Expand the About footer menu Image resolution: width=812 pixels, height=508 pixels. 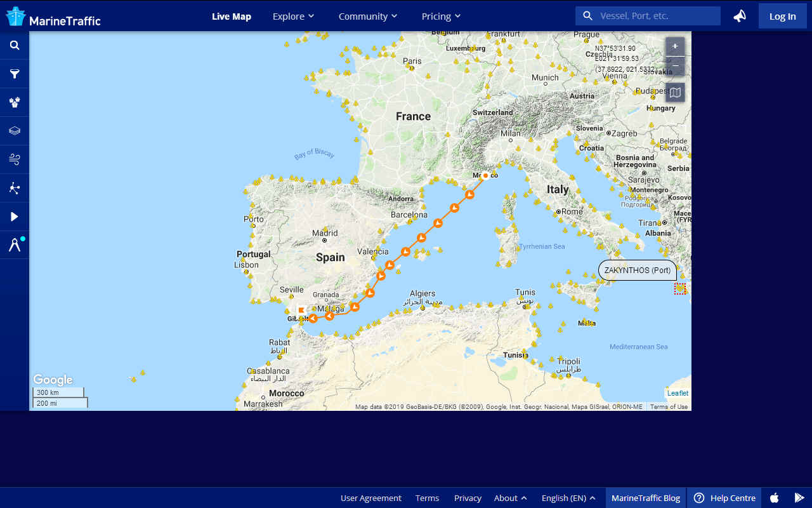[x=511, y=498]
